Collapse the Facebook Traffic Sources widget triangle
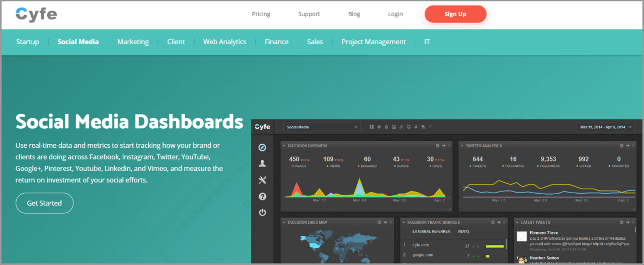The width and height of the screenshot is (644, 265). [404, 222]
